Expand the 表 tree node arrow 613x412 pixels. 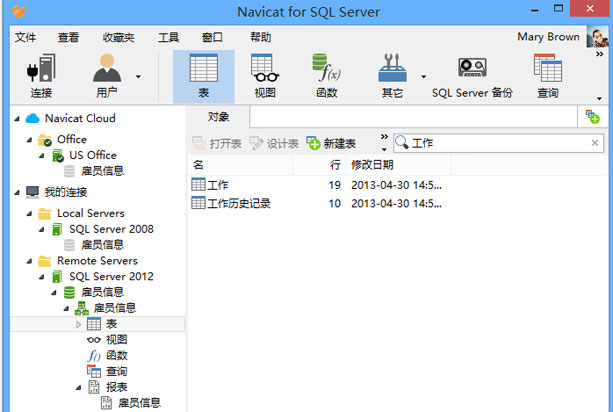[79, 324]
